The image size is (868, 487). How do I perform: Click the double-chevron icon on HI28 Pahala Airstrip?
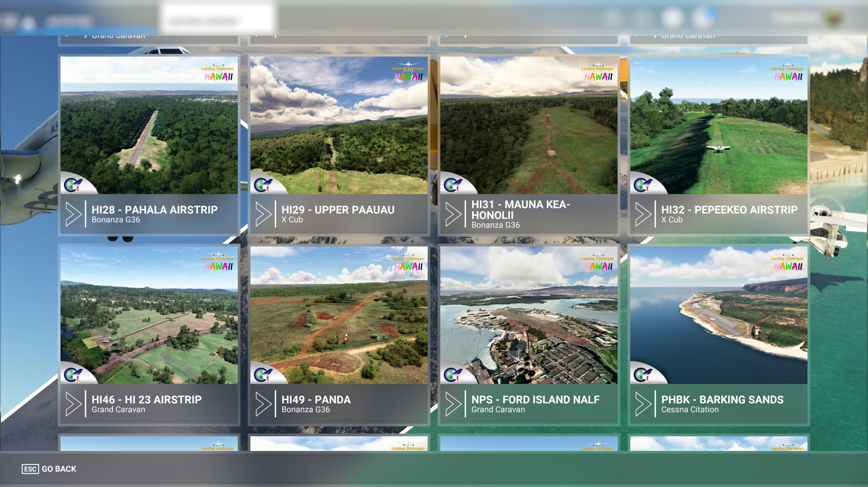74,214
